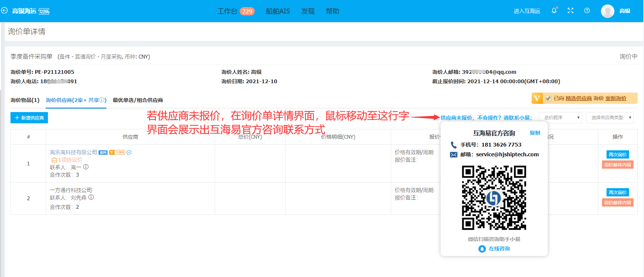
Task: Click the popup email service@hjshiptech.com
Action: pos(507,154)
